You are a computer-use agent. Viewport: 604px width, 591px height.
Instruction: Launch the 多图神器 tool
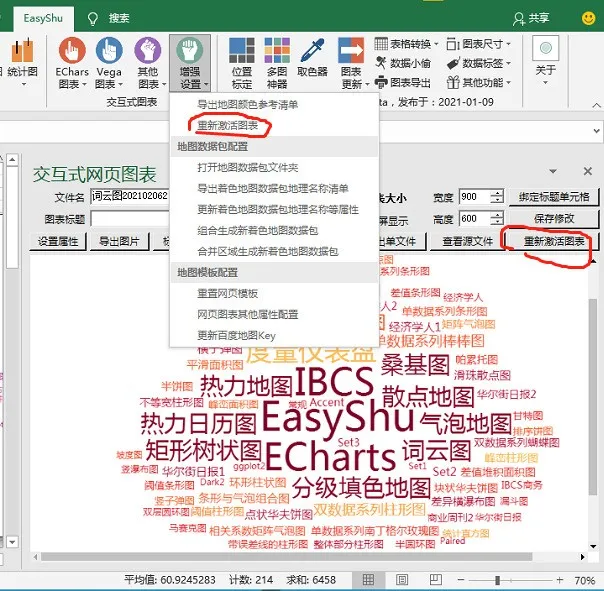(x=277, y=63)
